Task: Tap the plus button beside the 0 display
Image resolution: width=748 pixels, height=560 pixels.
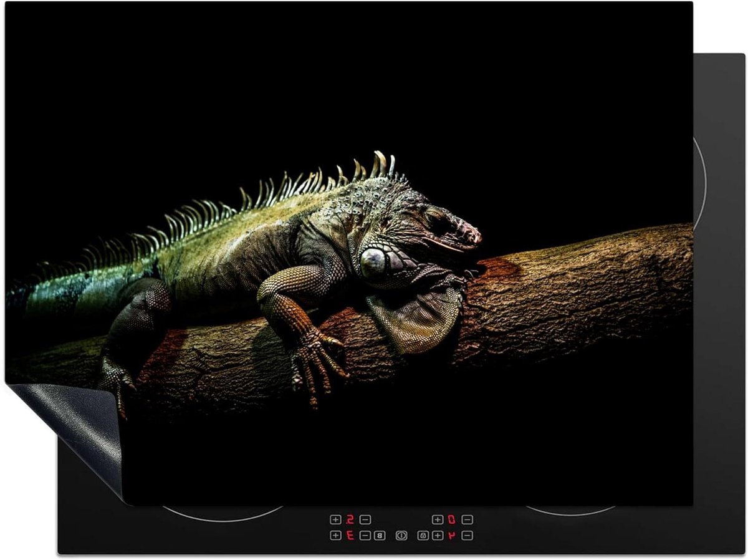Action: click(x=438, y=519)
